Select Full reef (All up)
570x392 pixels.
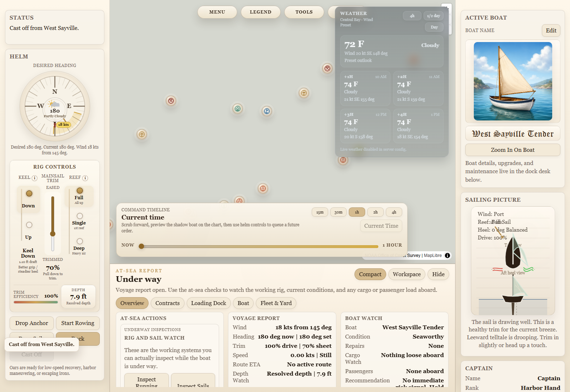tap(79, 196)
